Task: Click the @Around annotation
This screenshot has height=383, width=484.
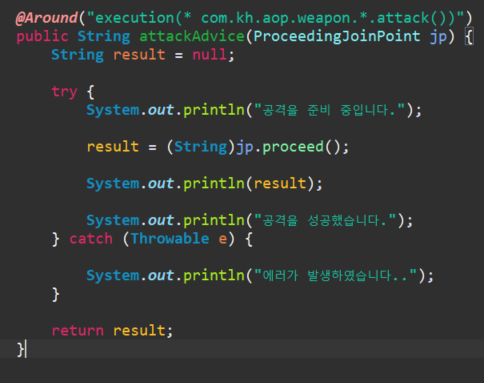Action: point(47,18)
